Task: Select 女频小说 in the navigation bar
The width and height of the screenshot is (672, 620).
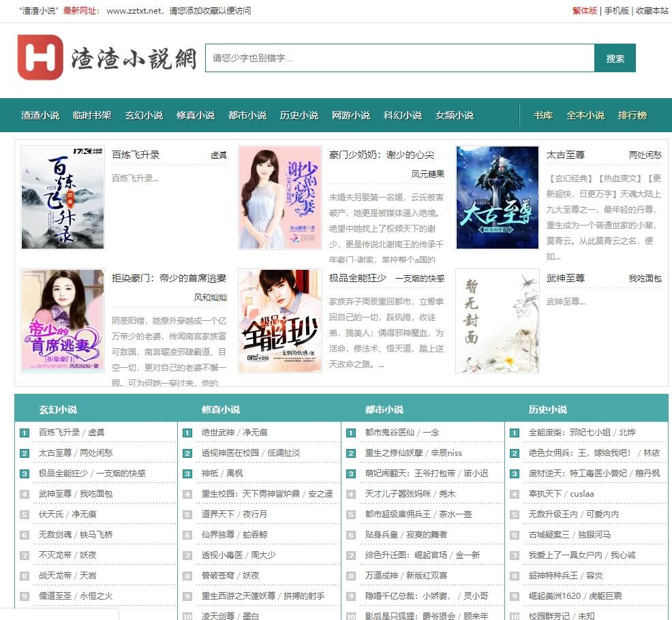Action: point(455,115)
